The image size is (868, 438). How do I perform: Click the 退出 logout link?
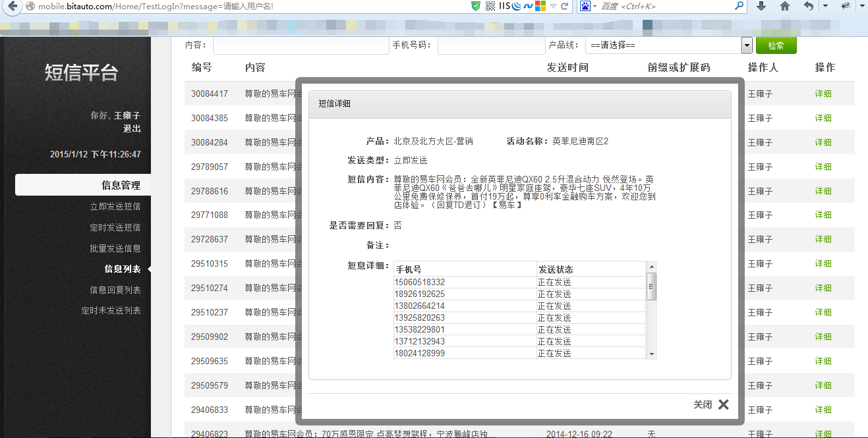click(132, 128)
